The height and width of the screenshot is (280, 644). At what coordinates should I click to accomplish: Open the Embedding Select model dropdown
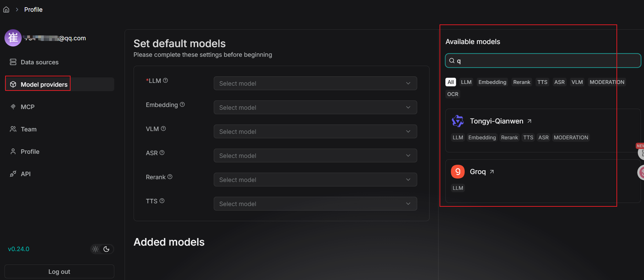315,107
